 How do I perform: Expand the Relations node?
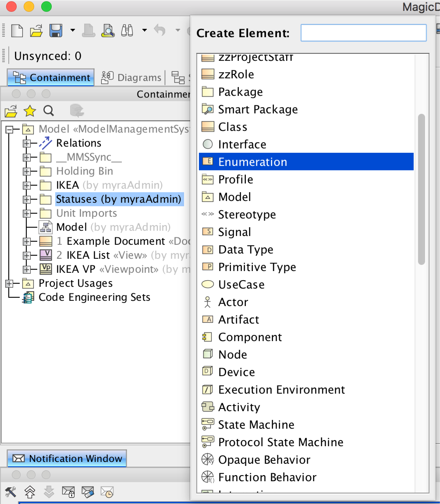click(x=27, y=143)
